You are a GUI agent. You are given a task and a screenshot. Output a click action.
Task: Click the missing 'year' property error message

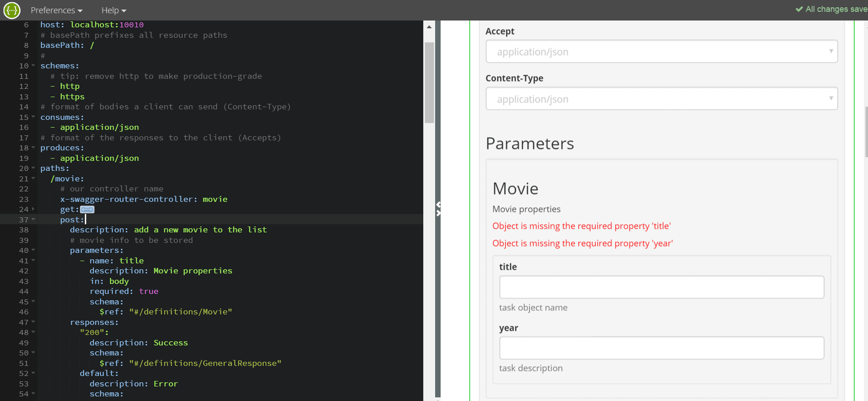click(582, 243)
